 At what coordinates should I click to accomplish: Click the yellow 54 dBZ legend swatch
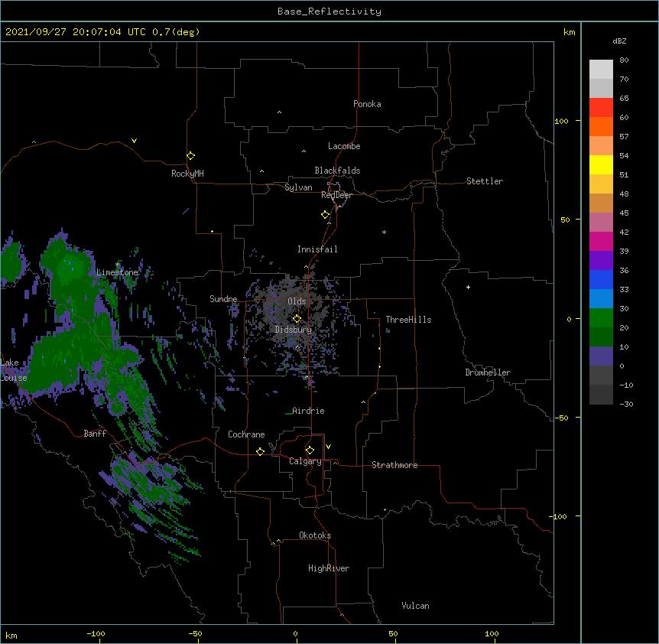click(601, 164)
